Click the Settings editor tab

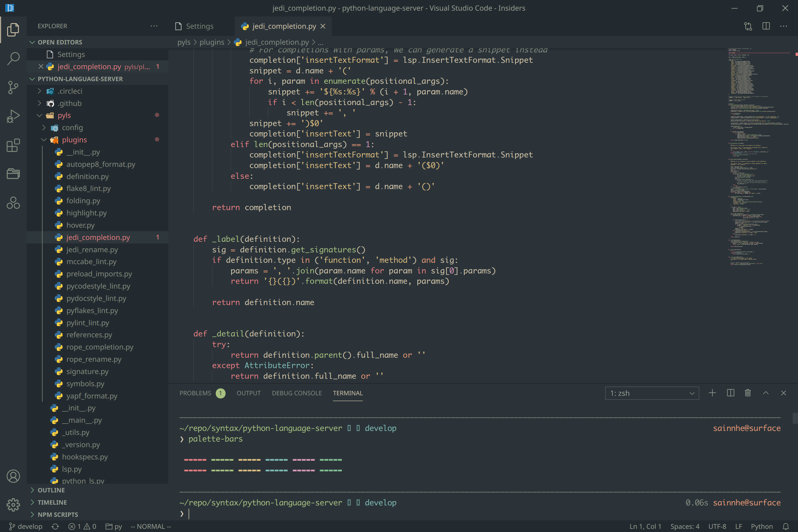[199, 26]
